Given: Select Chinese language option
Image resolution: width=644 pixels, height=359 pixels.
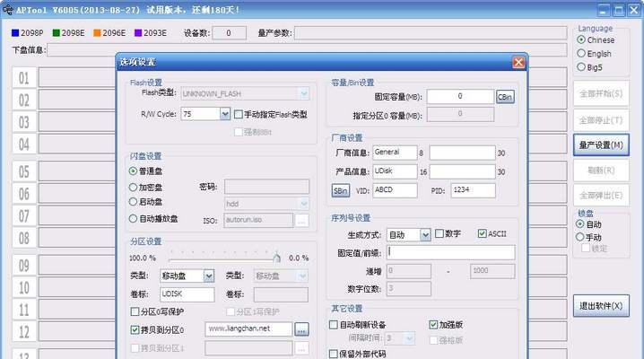Looking at the screenshot, I should [x=580, y=39].
